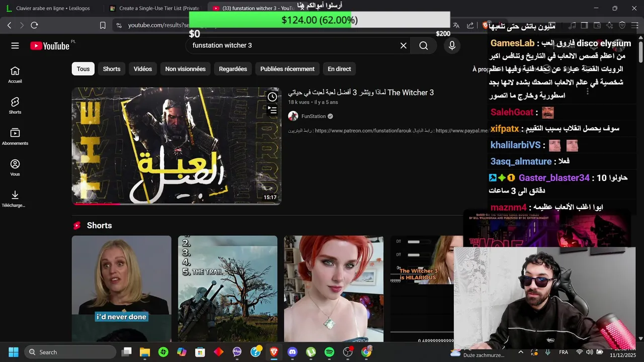
Task: Click 3asq_almature username in chat
Action: pos(521,161)
